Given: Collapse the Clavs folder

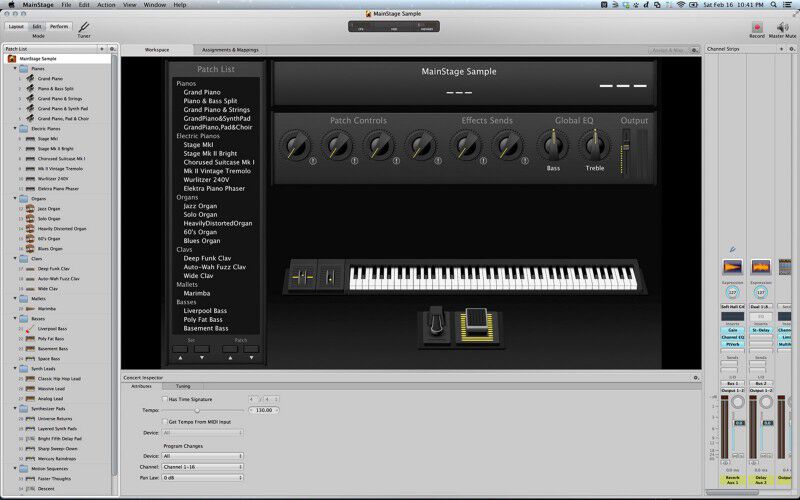Looking at the screenshot, I should click(x=15, y=259).
